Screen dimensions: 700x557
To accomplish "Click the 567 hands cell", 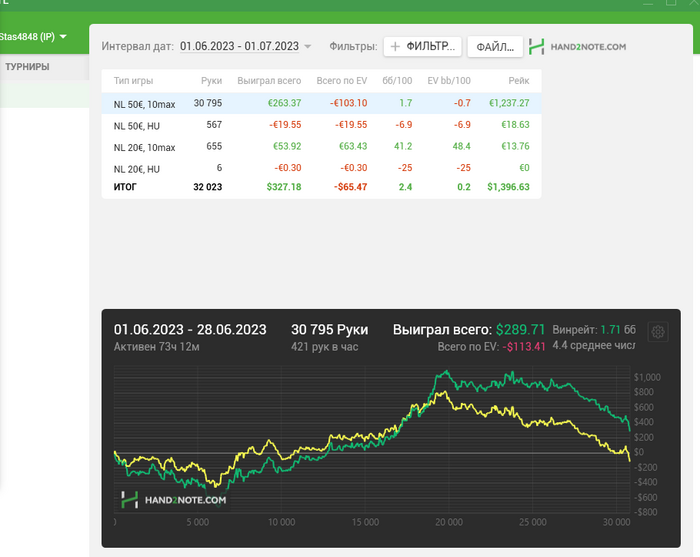I will coord(214,125).
